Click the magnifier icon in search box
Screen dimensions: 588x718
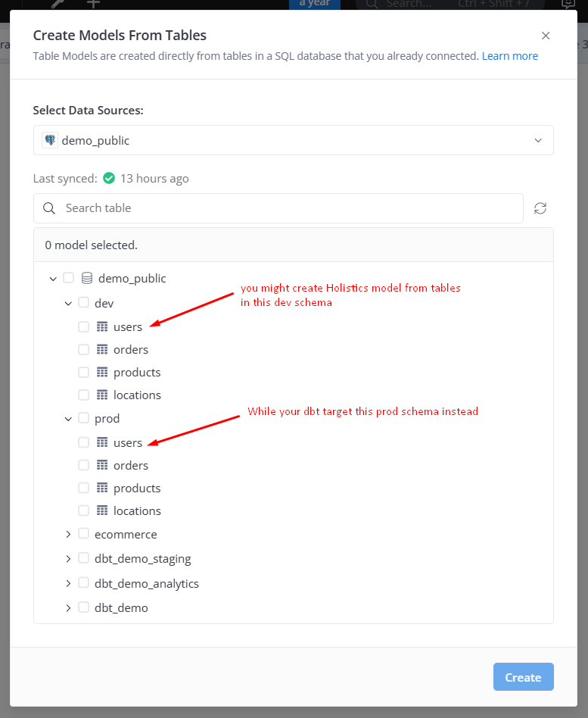coord(49,208)
